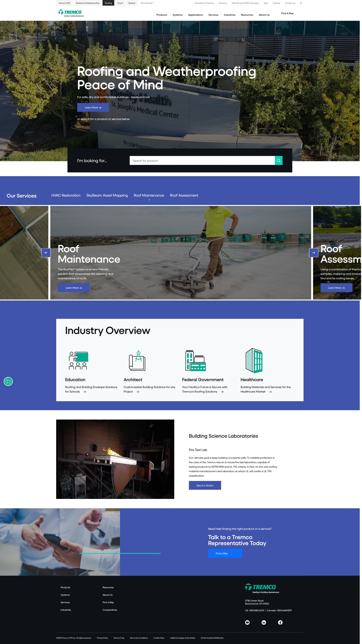Expand the More Brands dropdown
The width and height of the screenshot is (362, 644).
coord(147,3)
